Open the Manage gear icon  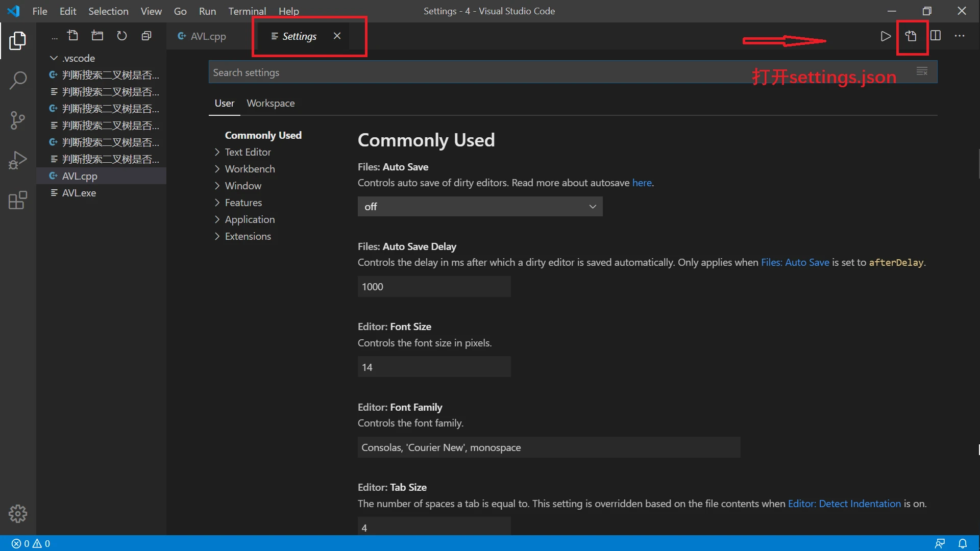pos(18,514)
